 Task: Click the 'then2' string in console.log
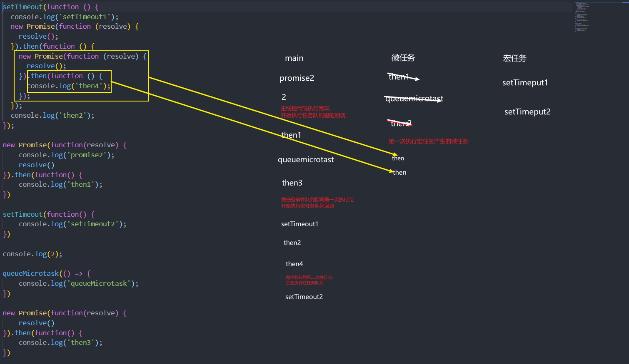(x=73, y=115)
